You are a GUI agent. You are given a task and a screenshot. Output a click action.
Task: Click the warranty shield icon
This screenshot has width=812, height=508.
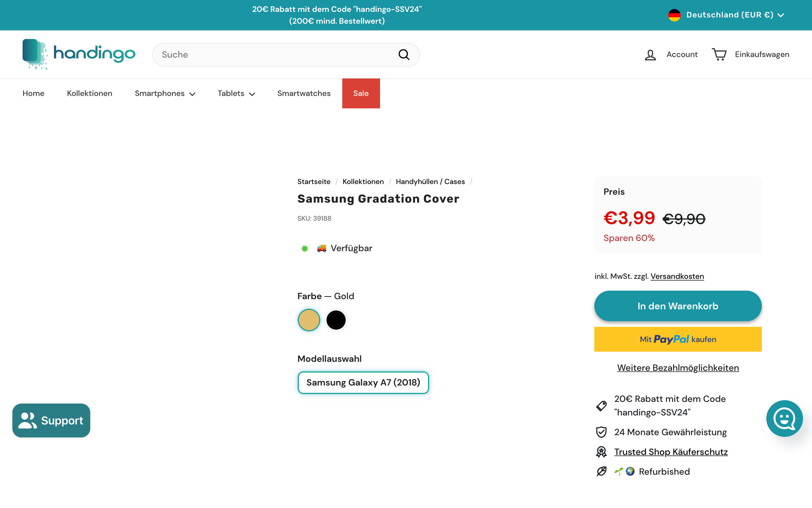[601, 432]
